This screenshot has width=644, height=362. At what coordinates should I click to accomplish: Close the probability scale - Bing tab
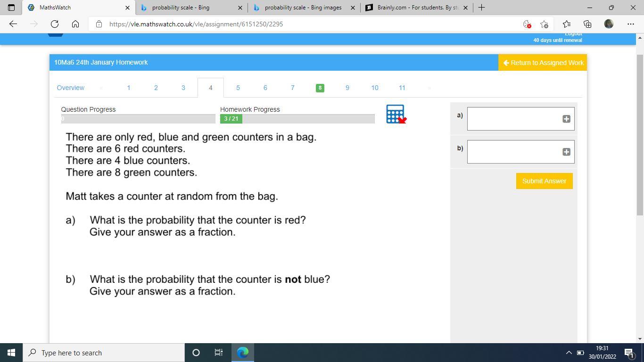[x=240, y=8]
